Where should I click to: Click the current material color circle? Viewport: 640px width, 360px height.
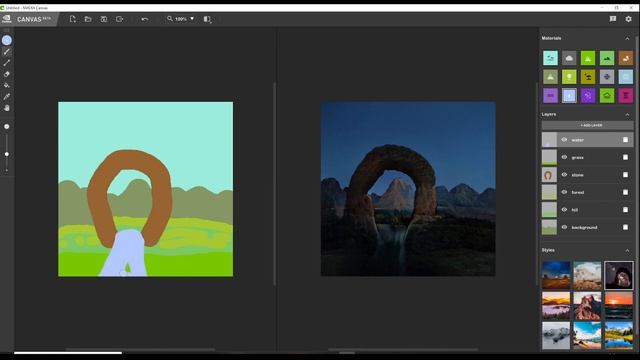click(x=7, y=40)
